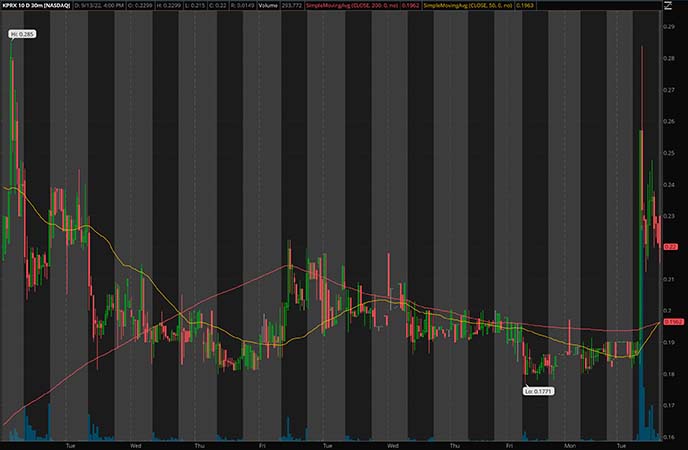The height and width of the screenshot is (450, 688).
Task: Click the red 0.22 last-price tag
Action: (x=672, y=246)
